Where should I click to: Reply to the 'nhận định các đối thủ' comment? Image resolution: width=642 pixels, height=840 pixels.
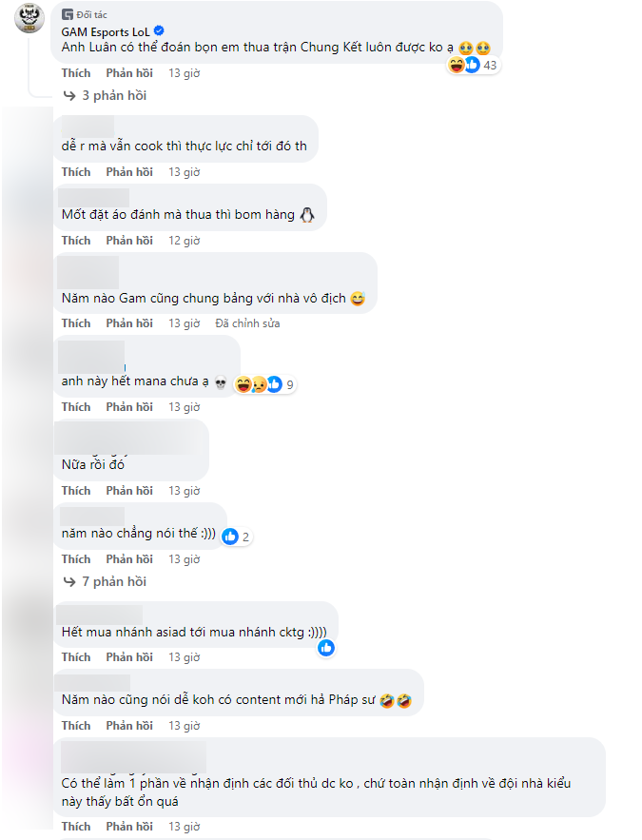click(129, 827)
